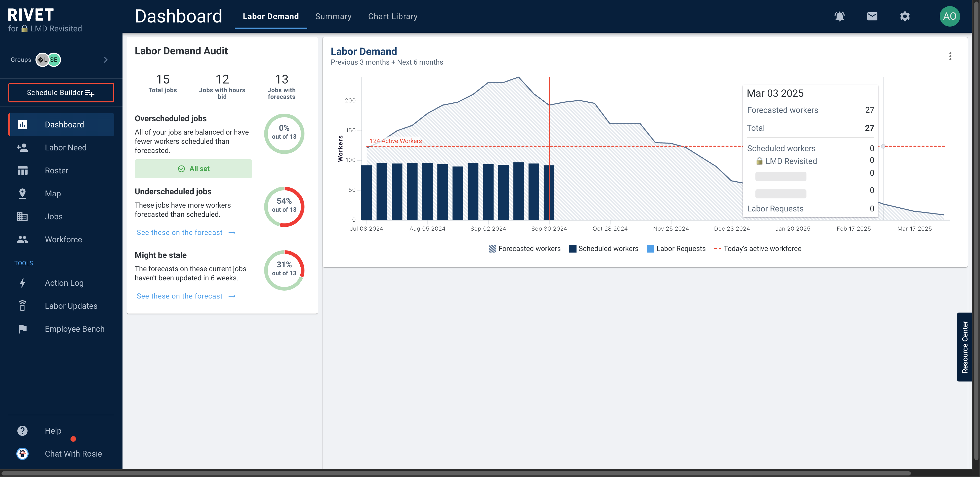Expand the Groups chevron arrow
The height and width of the screenshot is (477, 980).
pyautogui.click(x=106, y=60)
